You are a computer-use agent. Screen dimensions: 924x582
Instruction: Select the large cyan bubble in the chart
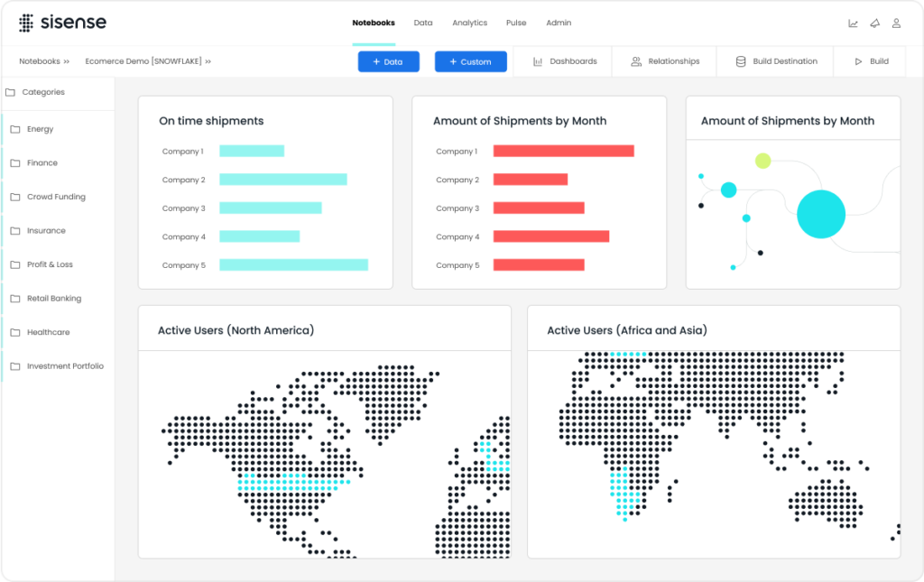click(821, 214)
